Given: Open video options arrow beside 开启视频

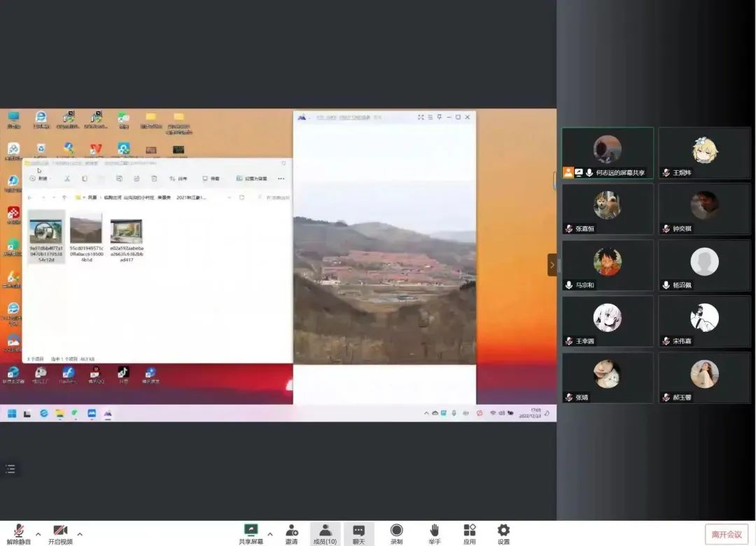Looking at the screenshot, I should 80,534.
